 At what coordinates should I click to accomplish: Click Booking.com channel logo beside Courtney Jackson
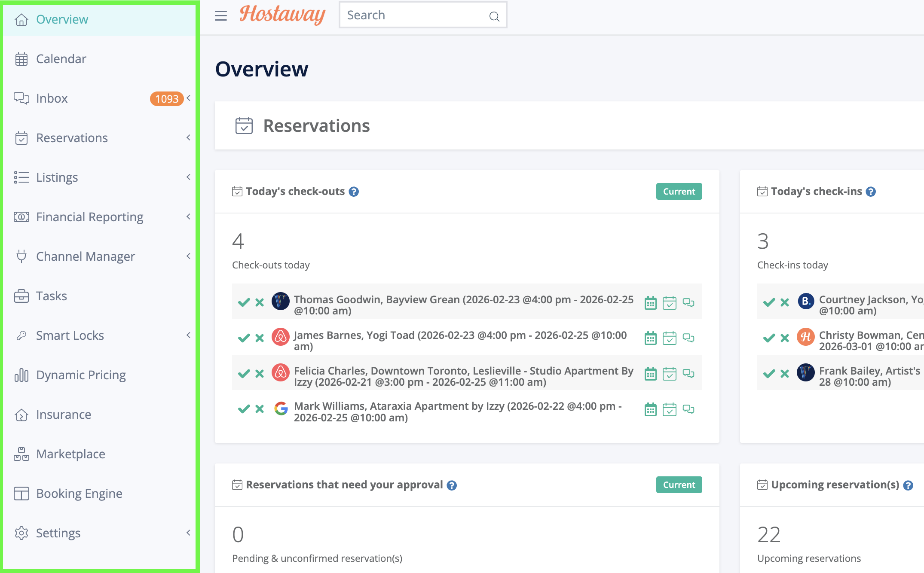click(x=806, y=302)
